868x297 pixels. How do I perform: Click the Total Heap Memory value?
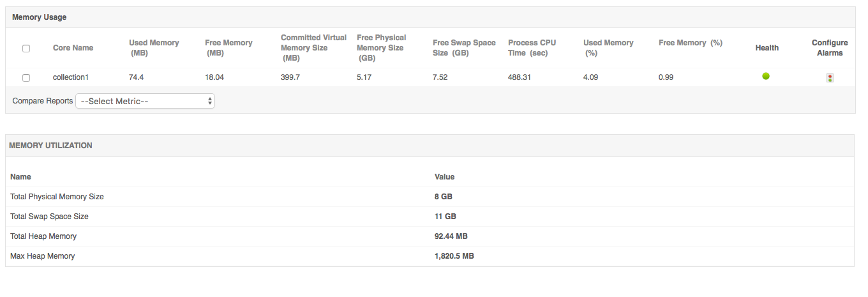tap(451, 236)
